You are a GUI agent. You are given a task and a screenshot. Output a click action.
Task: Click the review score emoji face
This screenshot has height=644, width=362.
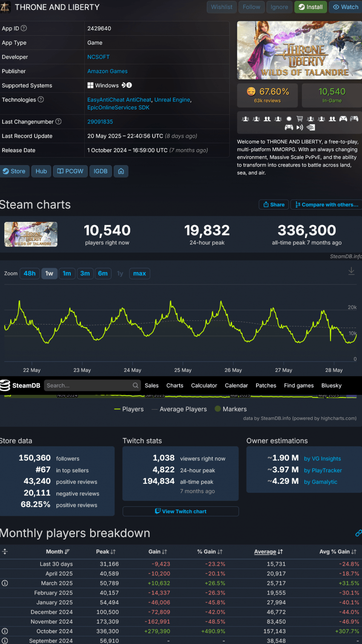[251, 92]
